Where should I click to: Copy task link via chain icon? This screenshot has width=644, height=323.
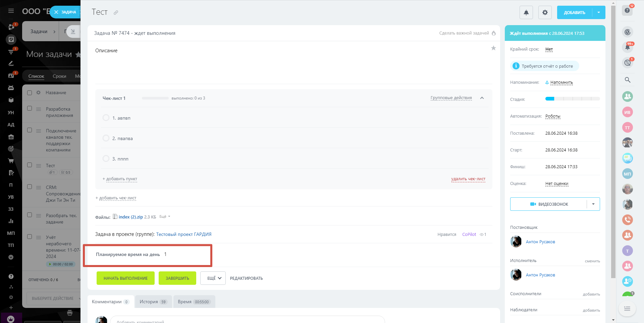click(x=116, y=13)
